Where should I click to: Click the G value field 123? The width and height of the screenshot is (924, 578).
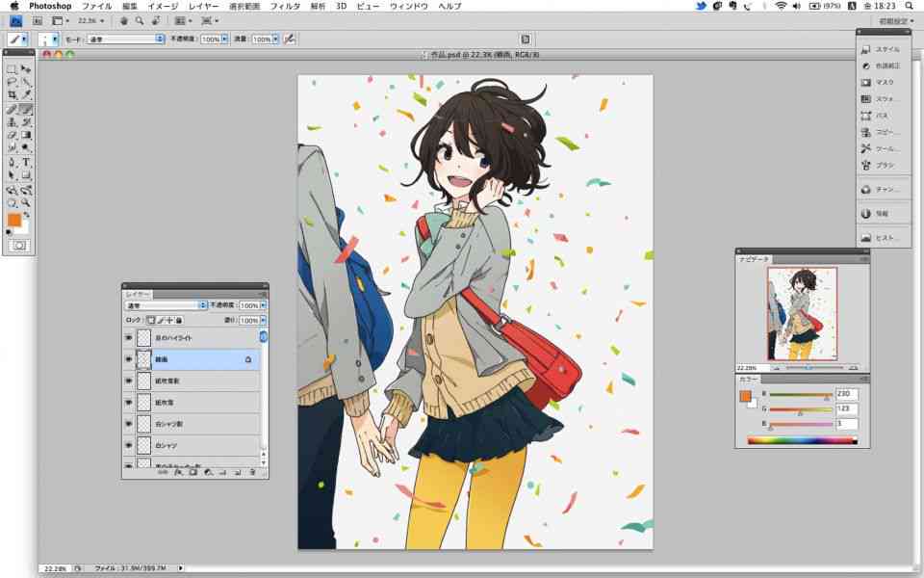pyautogui.click(x=847, y=408)
